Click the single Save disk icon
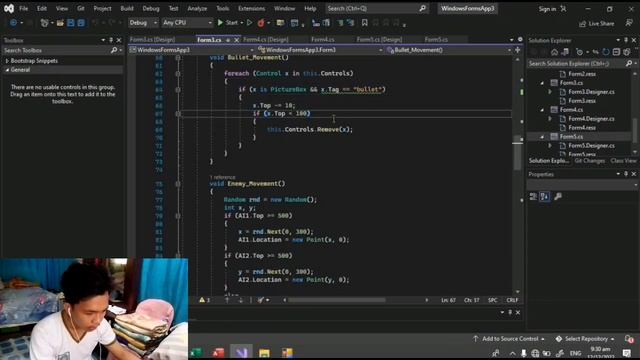 (x=71, y=23)
